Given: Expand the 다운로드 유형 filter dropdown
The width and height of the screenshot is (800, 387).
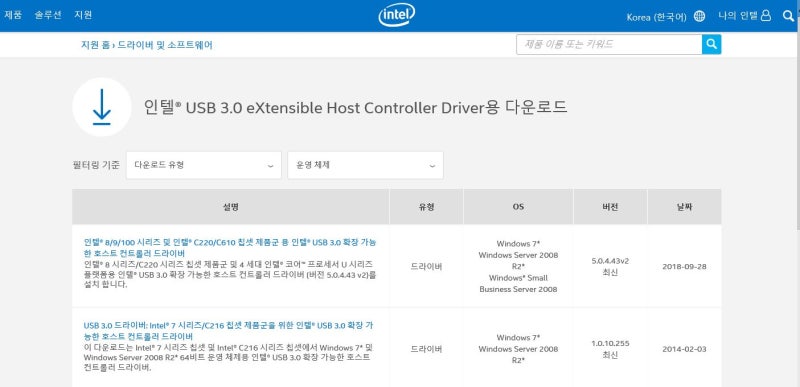Looking at the screenshot, I should 204,165.
